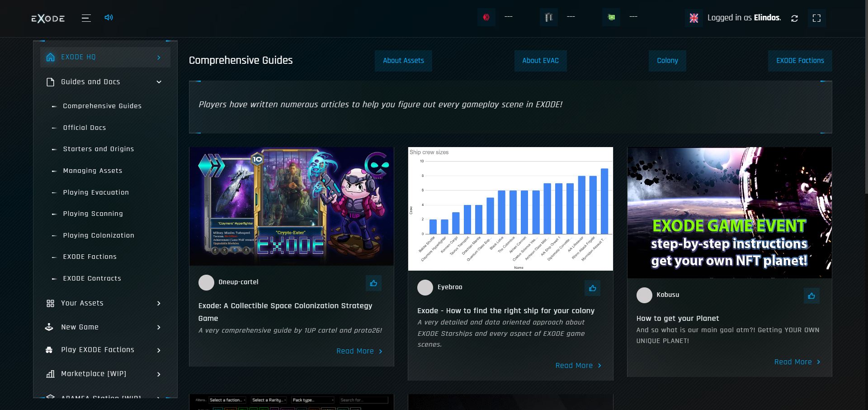Click the home icon beside EXODE HQ

(50, 57)
